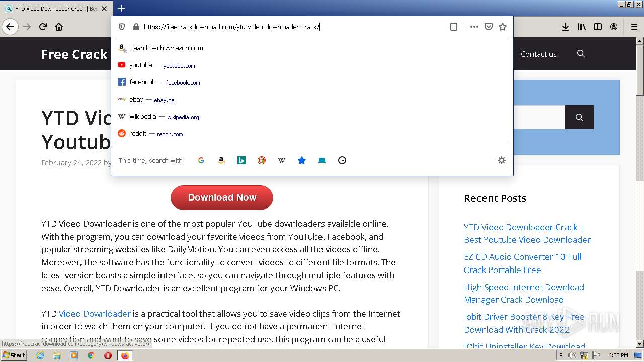Screen dimensions: 644x362
Task: Open media player from taskbar
Action: click(x=74, y=355)
